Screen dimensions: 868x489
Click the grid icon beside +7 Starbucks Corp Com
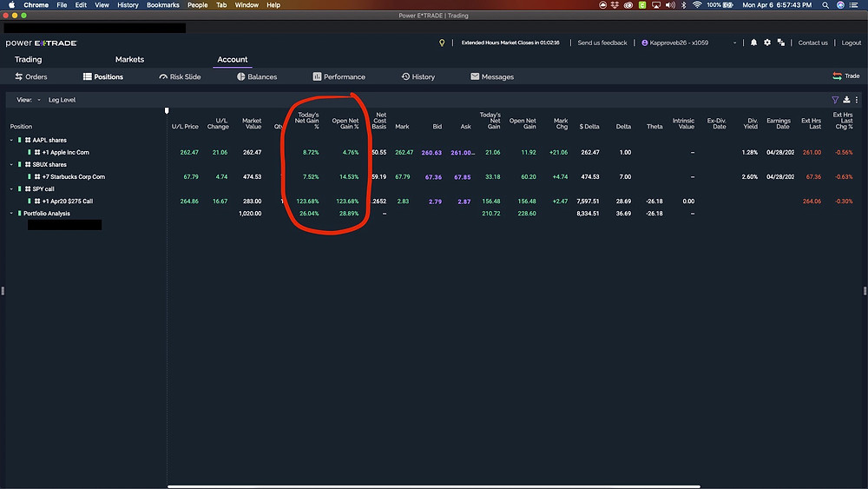click(37, 176)
